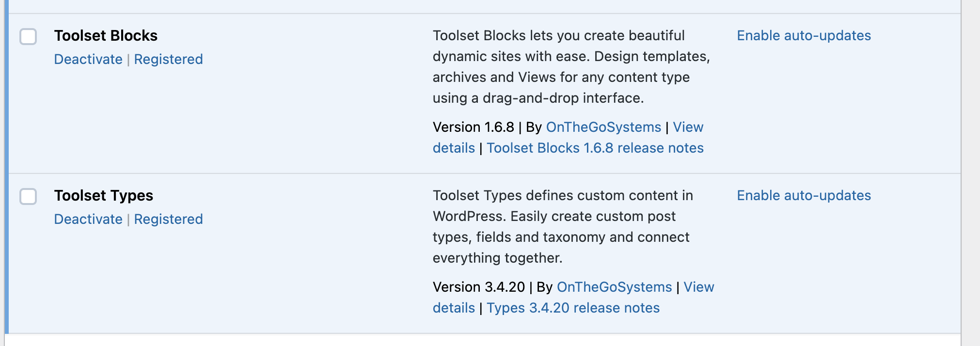Tick the Toolset Blocks plugin checkbox
Screen dimensions: 980x346
click(28, 36)
